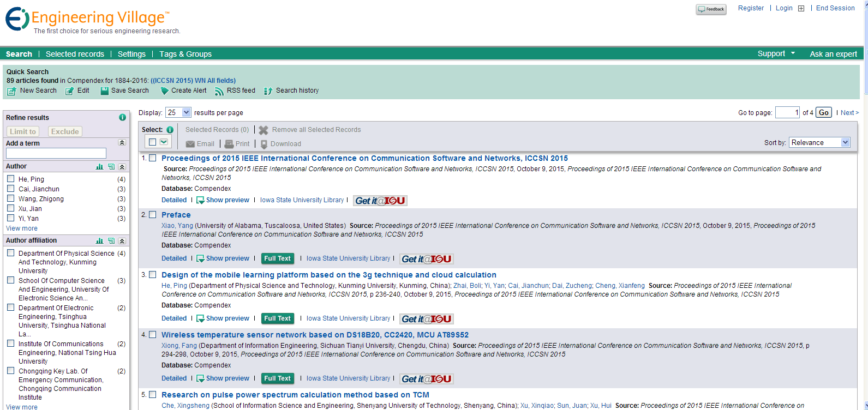Click the Add a term input field
The height and width of the screenshot is (410, 868).
(56, 153)
